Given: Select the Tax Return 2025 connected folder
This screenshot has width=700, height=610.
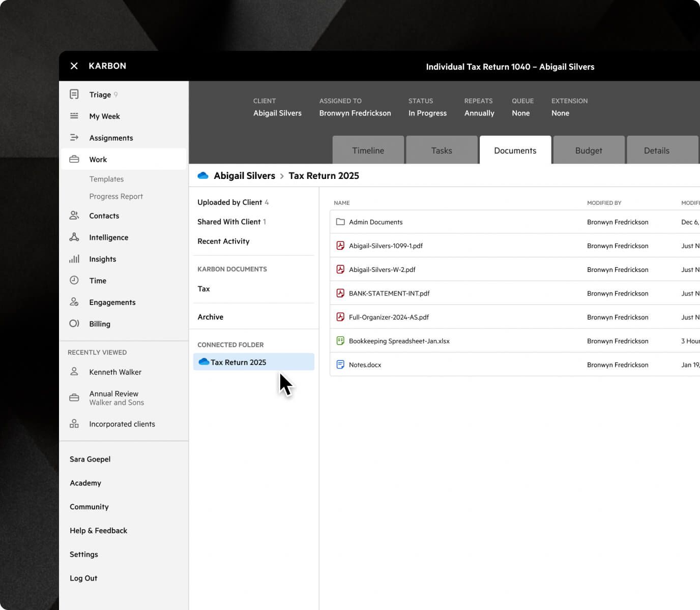Looking at the screenshot, I should pos(239,362).
